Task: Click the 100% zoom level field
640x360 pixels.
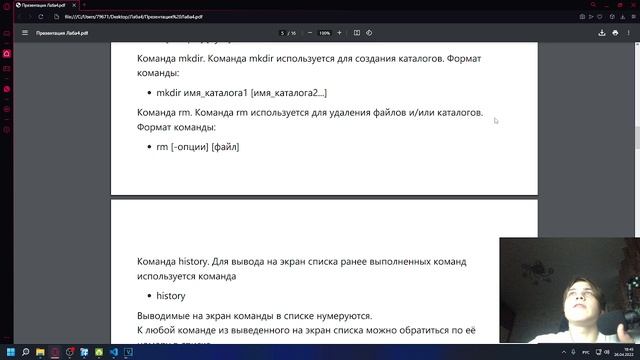Action: (x=324, y=33)
